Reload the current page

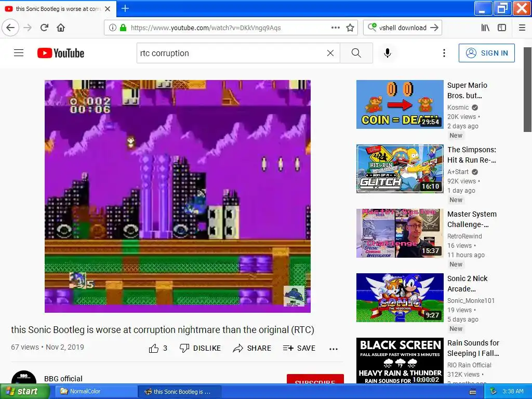tap(44, 28)
